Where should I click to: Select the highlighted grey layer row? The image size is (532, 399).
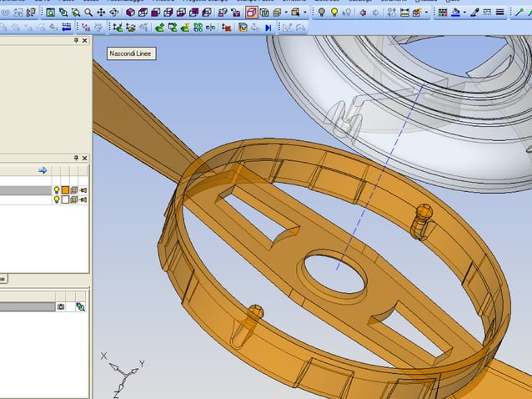[x=26, y=190]
